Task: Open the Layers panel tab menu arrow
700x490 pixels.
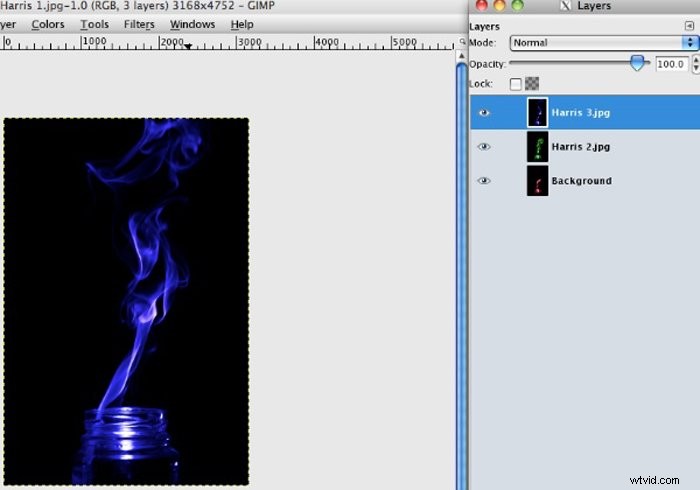Action: click(691, 26)
